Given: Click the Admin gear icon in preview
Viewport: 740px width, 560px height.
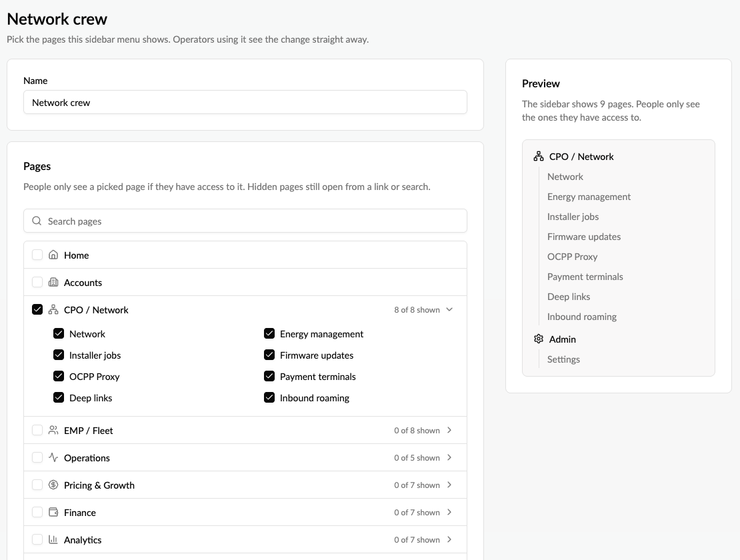Looking at the screenshot, I should click(539, 339).
